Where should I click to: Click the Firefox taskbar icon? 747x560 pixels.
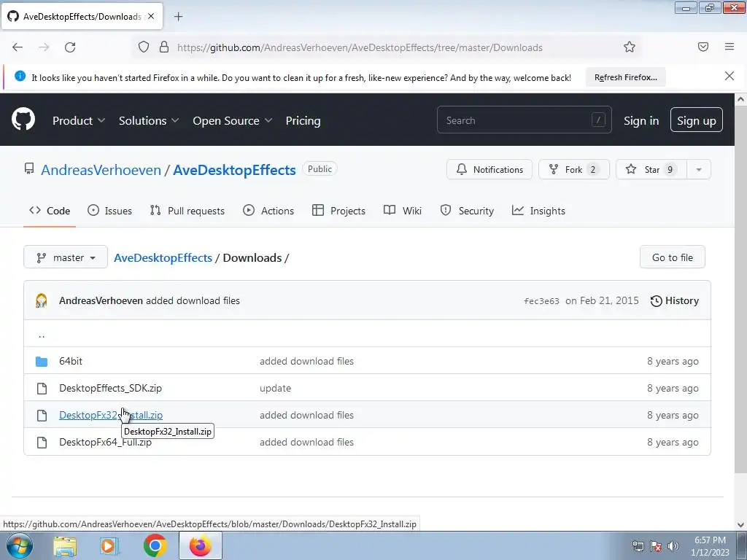(x=201, y=545)
